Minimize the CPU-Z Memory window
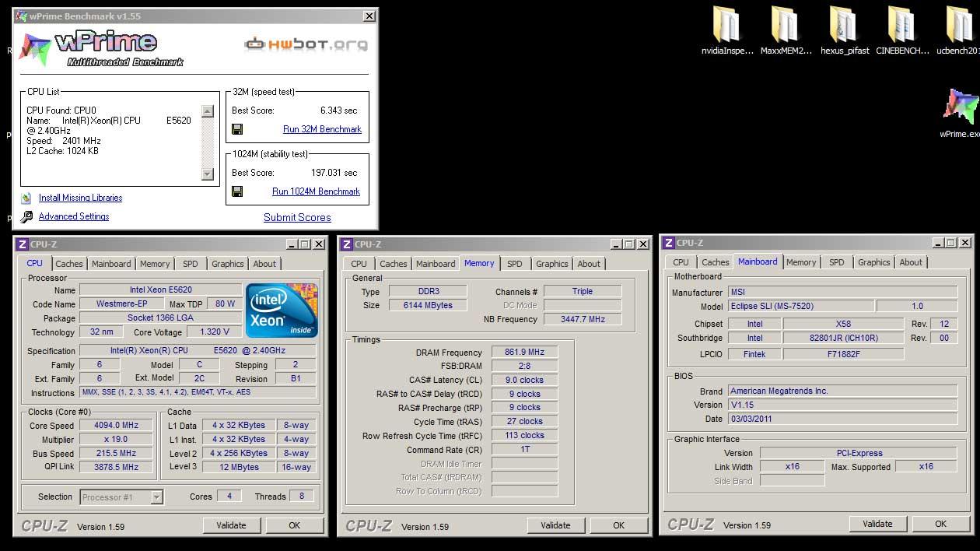 (616, 244)
